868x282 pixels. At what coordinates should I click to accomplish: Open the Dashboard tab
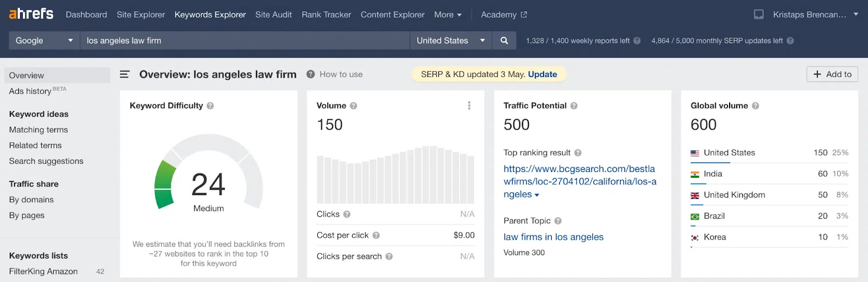(x=86, y=15)
